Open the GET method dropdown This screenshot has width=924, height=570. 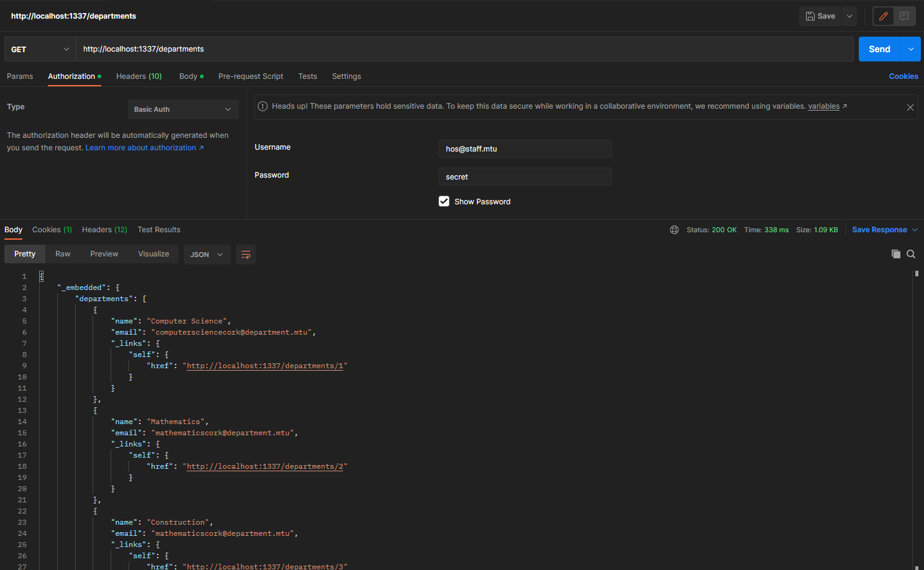(x=40, y=49)
